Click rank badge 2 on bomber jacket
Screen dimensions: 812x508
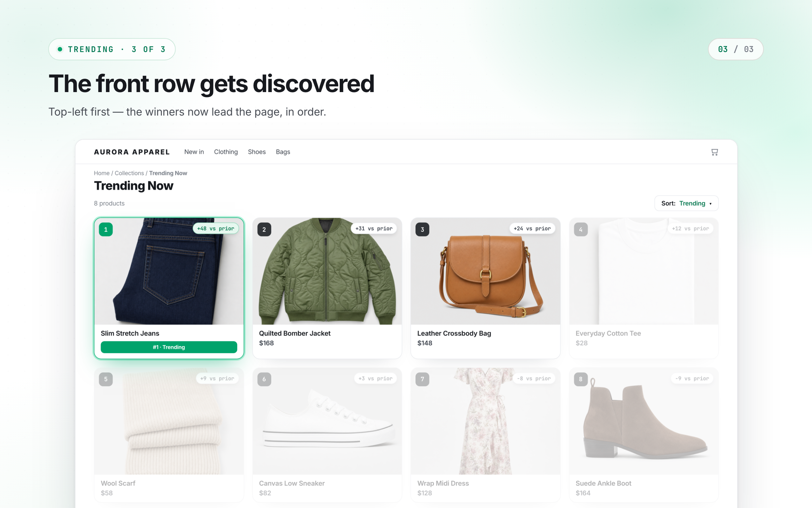(264, 230)
